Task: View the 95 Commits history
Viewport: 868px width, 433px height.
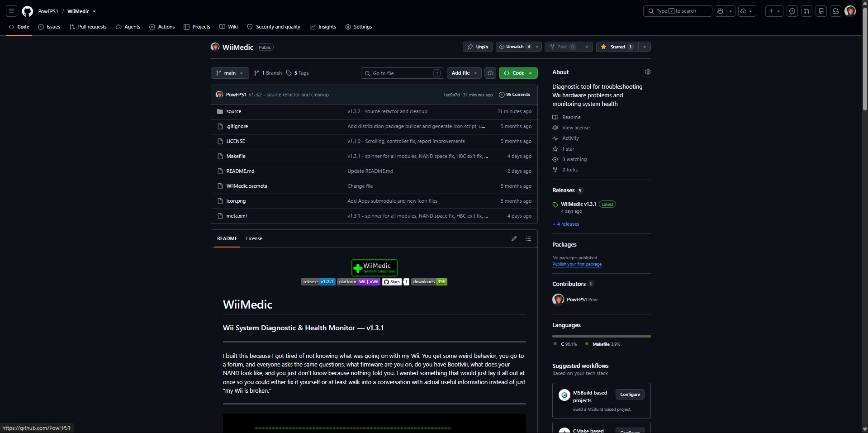Action: point(514,95)
